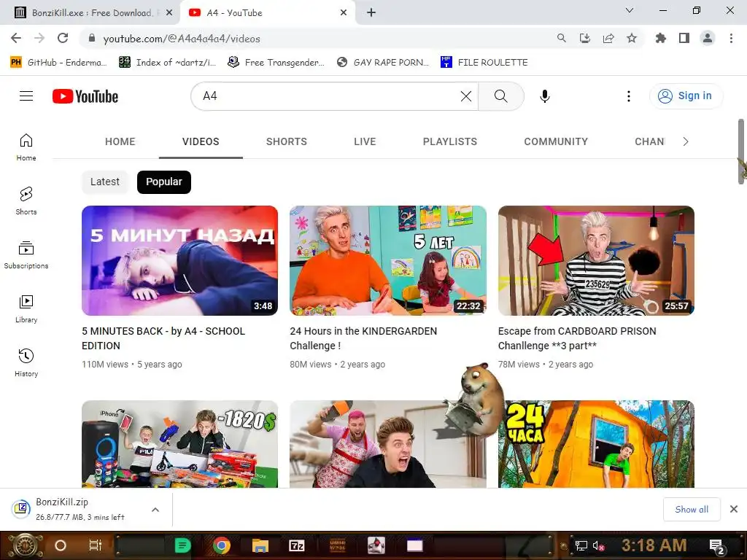Switch to the LIVE channel tab

(x=365, y=141)
